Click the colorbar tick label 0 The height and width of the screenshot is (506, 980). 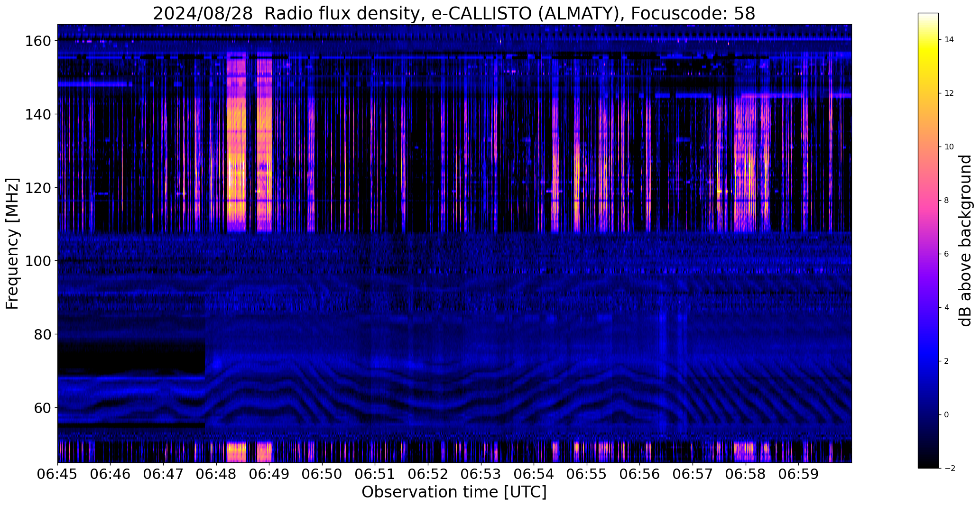tap(946, 415)
